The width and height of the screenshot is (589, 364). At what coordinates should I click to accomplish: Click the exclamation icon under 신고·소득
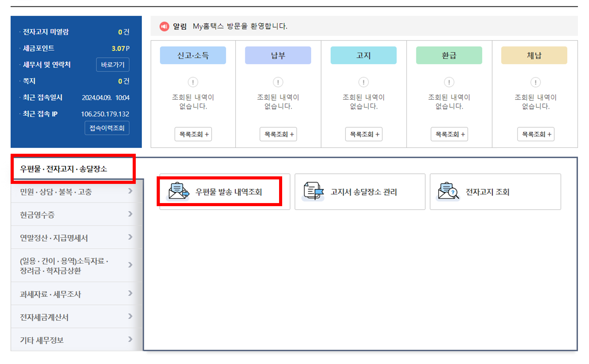point(193,82)
